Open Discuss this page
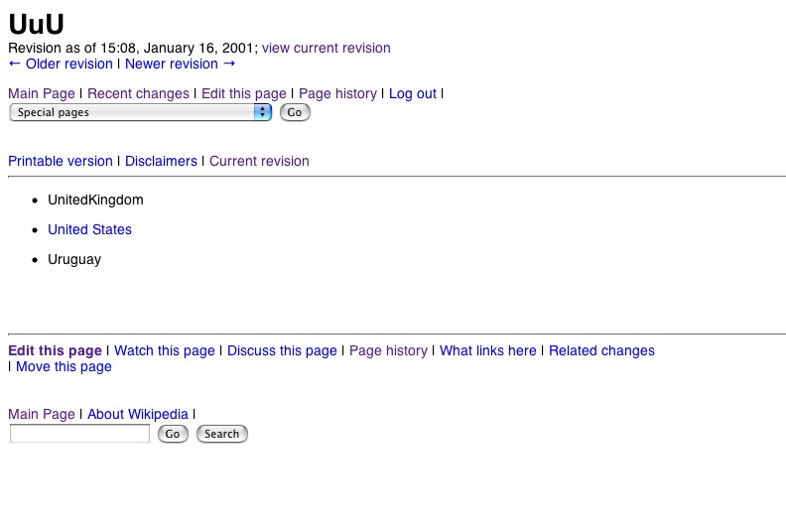This screenshot has width=786, height=532. point(282,350)
